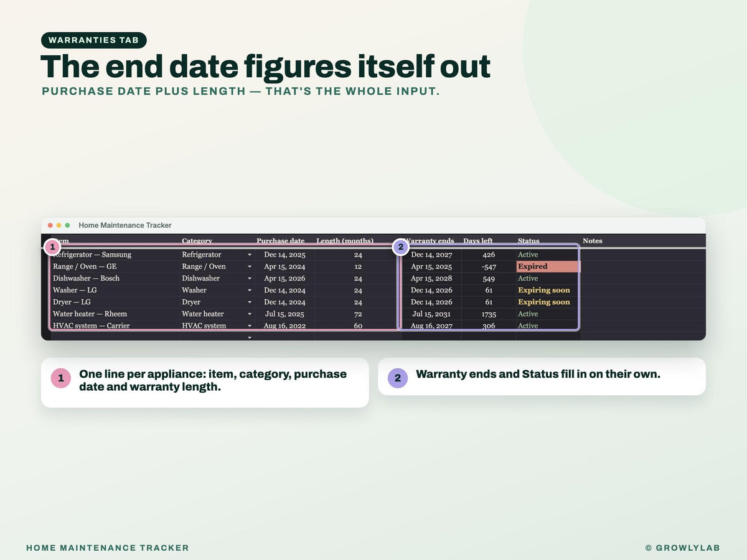The image size is (747, 560).
Task: Open the Range / Oven category dropdown arrow
Action: 250,266
